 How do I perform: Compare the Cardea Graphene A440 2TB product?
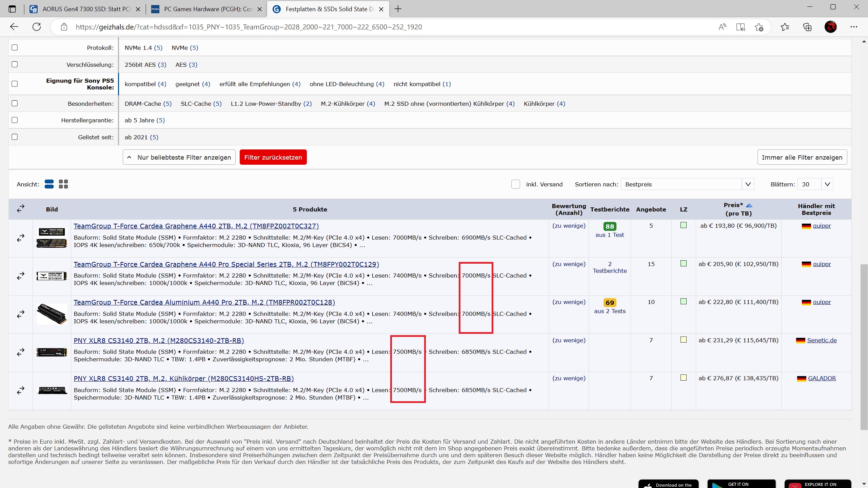point(21,238)
